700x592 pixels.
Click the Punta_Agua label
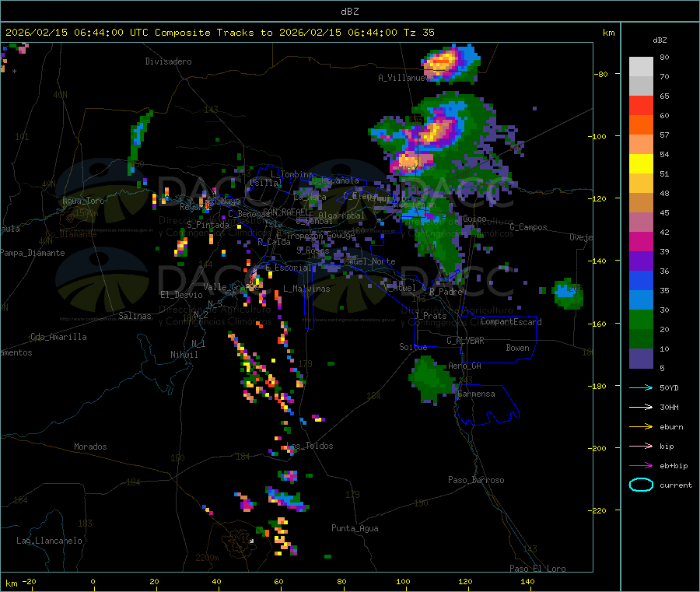pyautogui.click(x=355, y=529)
